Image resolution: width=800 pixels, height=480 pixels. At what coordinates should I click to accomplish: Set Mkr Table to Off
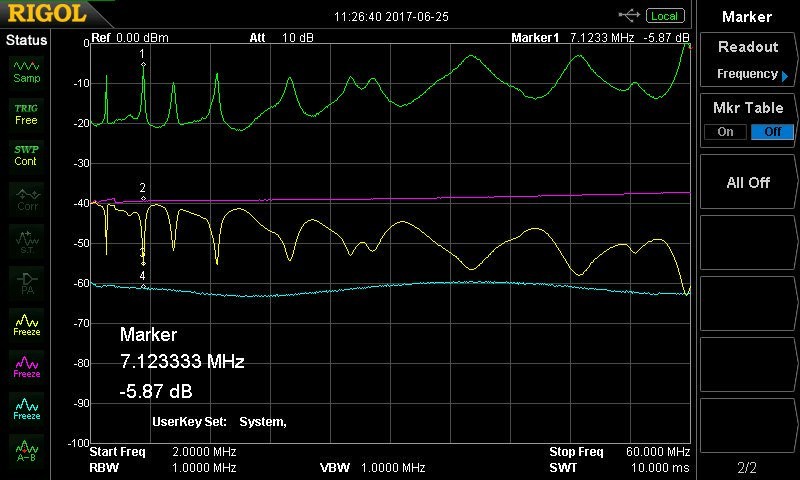point(769,132)
